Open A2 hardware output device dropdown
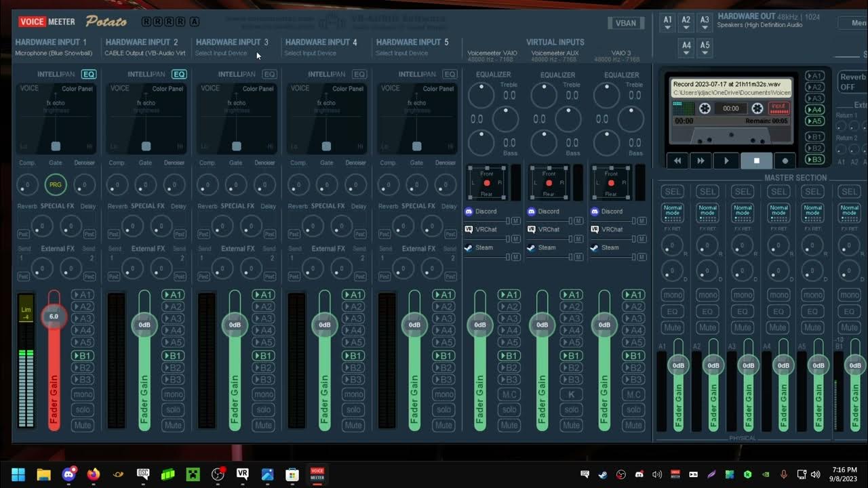868x488 pixels. (x=686, y=23)
